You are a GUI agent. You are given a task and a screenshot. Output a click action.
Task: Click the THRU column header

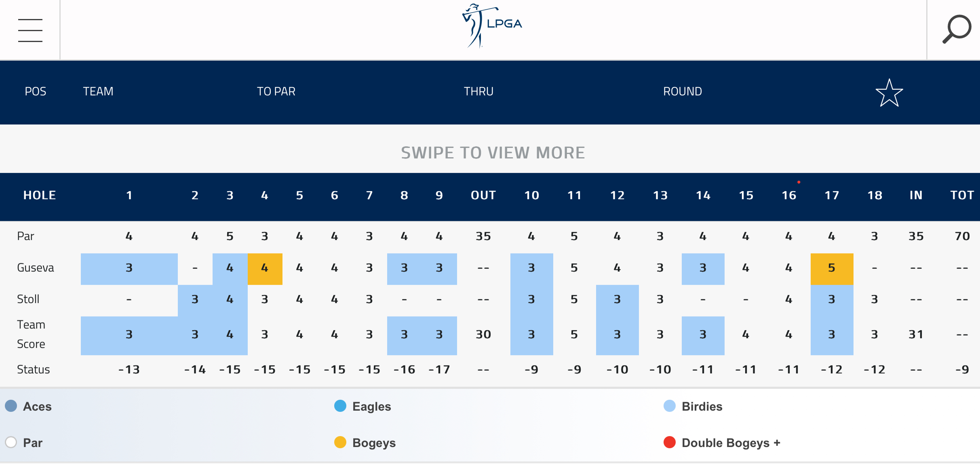pyautogui.click(x=478, y=91)
